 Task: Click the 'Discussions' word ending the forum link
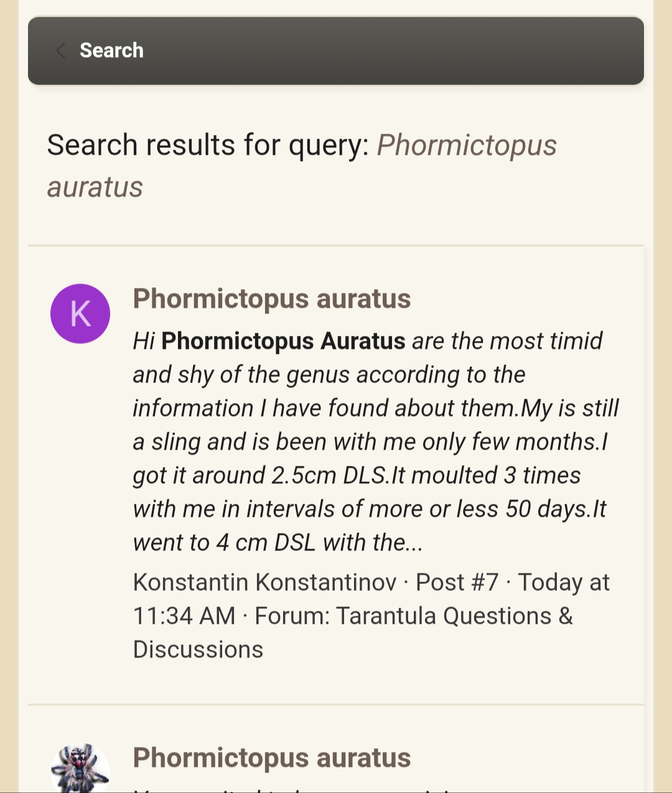pos(198,649)
